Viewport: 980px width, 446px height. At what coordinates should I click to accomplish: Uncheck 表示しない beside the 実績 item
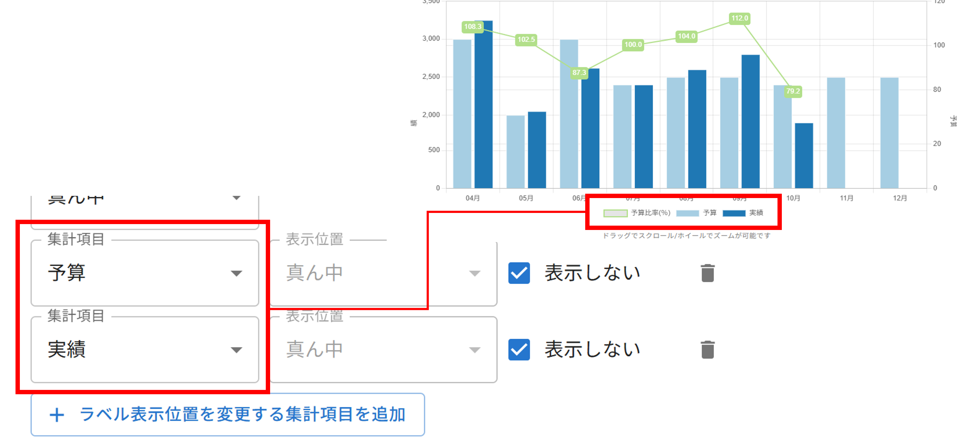519,349
